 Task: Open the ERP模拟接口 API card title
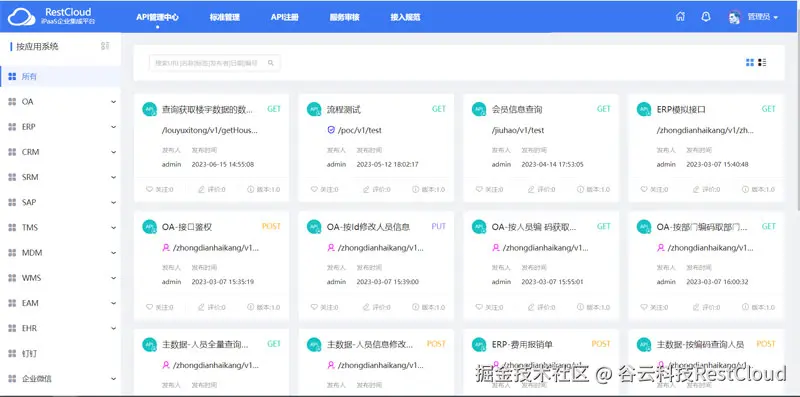[681, 109]
